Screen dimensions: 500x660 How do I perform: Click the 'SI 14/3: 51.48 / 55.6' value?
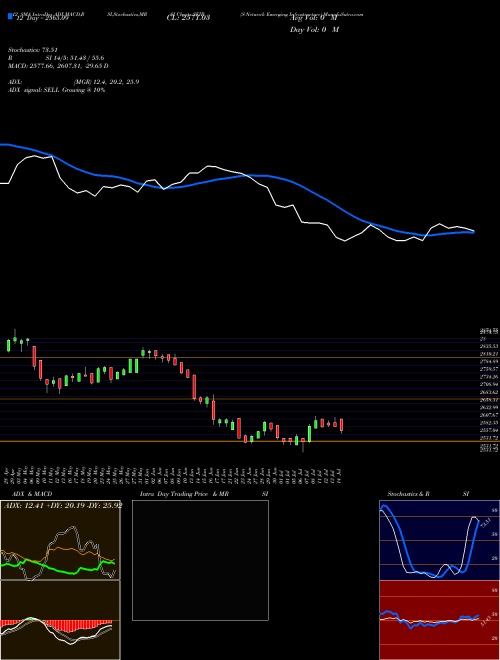pos(75,58)
